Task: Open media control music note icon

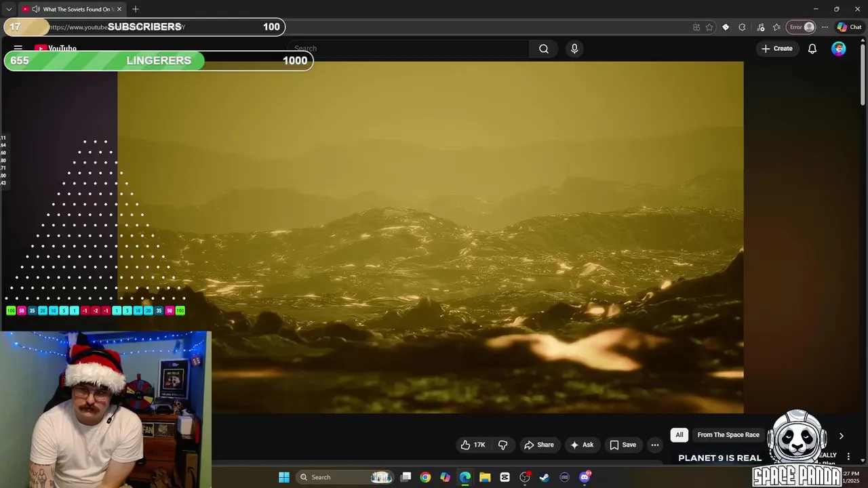Action: coord(760,27)
